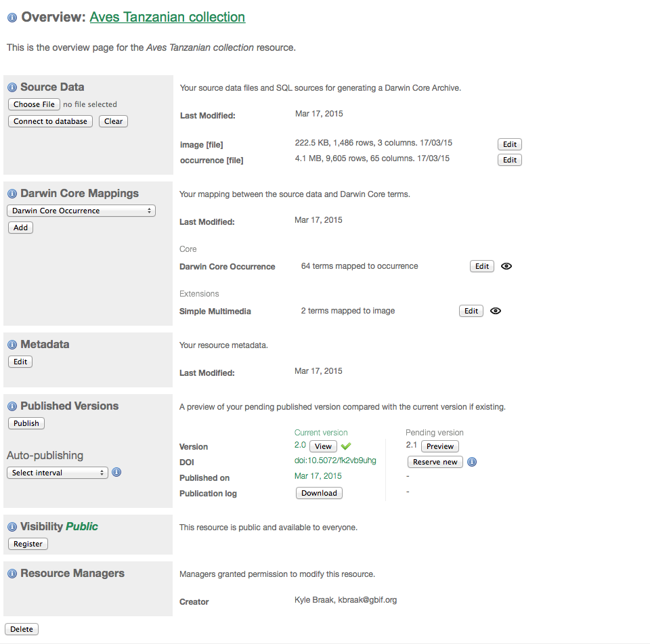This screenshot has height=644, width=650.
Task: Click the info icon beside Overview heading
Action: point(12,18)
